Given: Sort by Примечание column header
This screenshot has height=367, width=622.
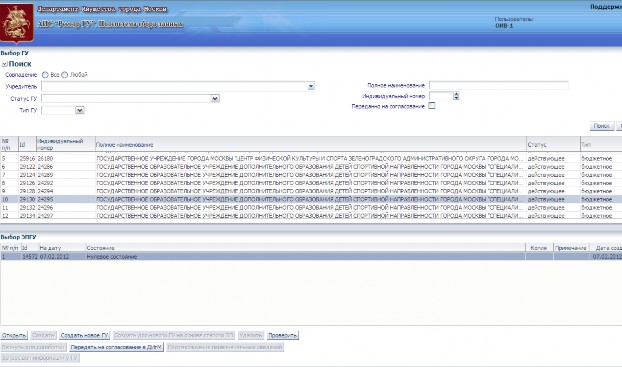Looking at the screenshot, I should coord(571,248).
